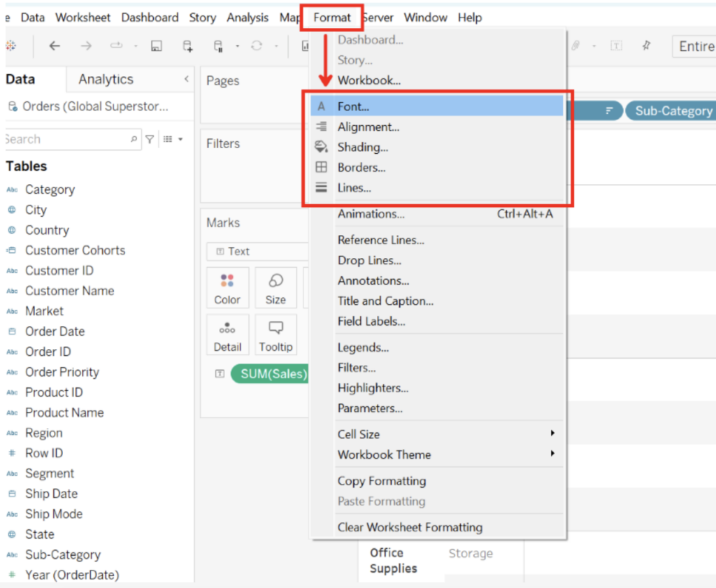Open the Help menu
Screen dimensions: 716x588
pyautogui.click(x=469, y=17)
